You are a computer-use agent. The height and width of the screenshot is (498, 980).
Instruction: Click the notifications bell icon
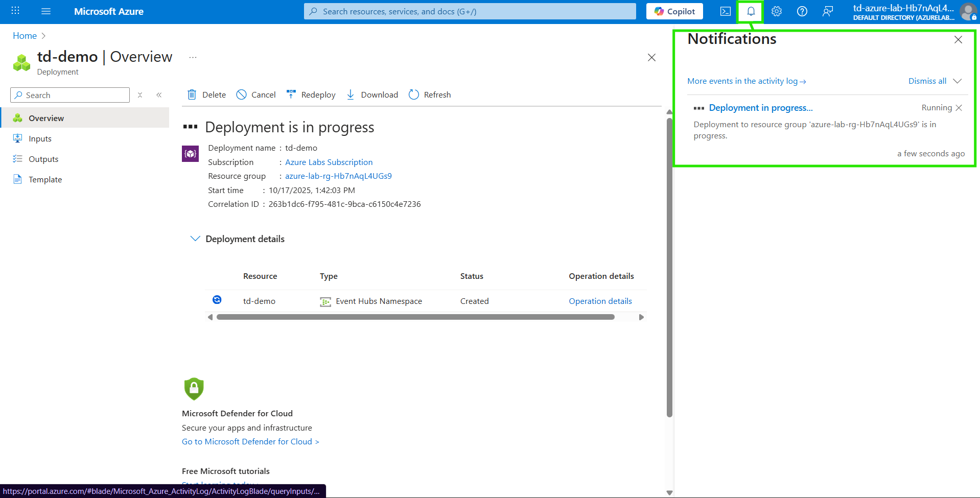point(751,11)
